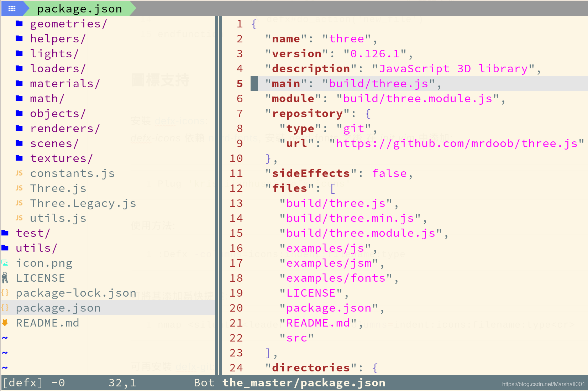Click the "build/three.module.js" value on line 6

point(418,99)
